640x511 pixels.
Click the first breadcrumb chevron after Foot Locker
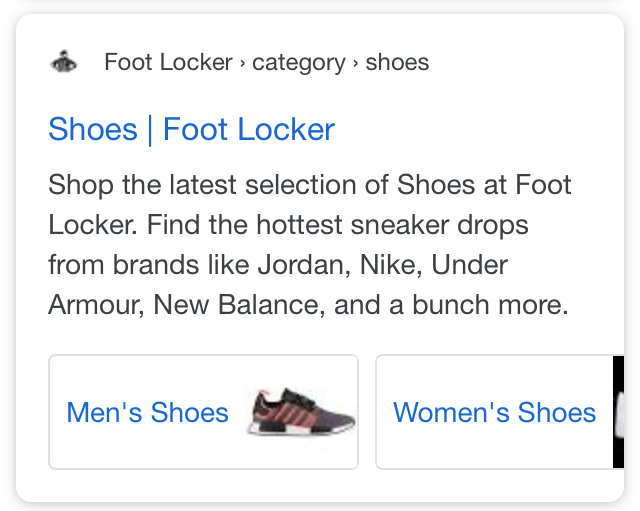pos(242,63)
